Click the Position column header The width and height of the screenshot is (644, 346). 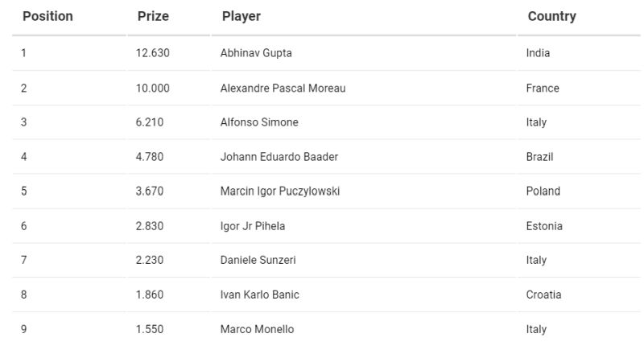(47, 16)
